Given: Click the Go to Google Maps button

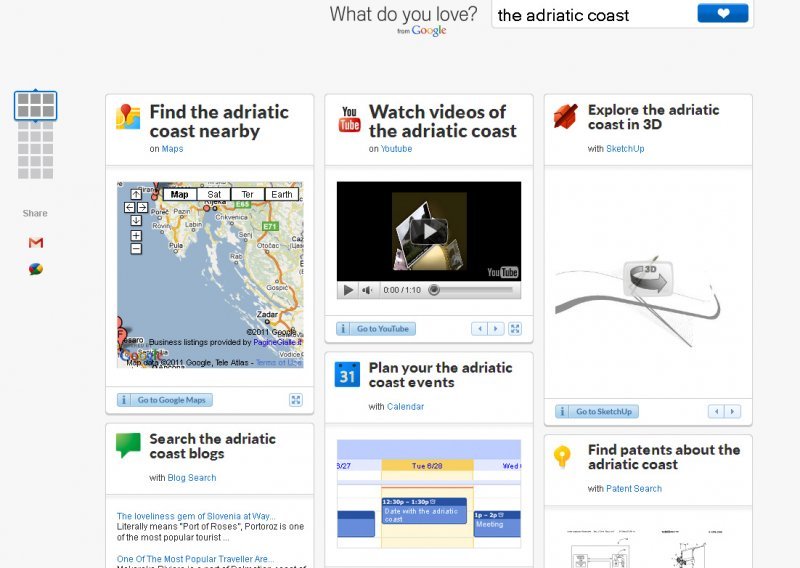Looking at the screenshot, I should (165, 400).
